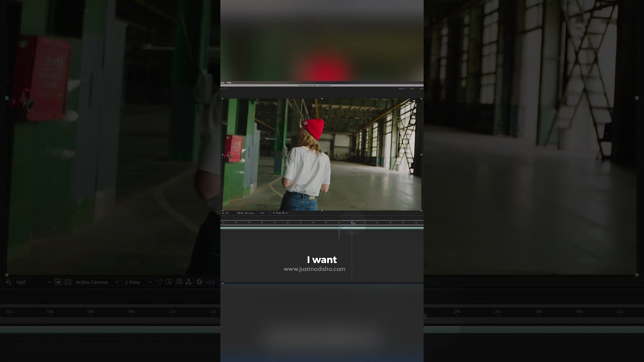Toggle pixel aspect correction icon in the enlarged background toolbar
This screenshot has width=644, height=362.
coord(159,282)
